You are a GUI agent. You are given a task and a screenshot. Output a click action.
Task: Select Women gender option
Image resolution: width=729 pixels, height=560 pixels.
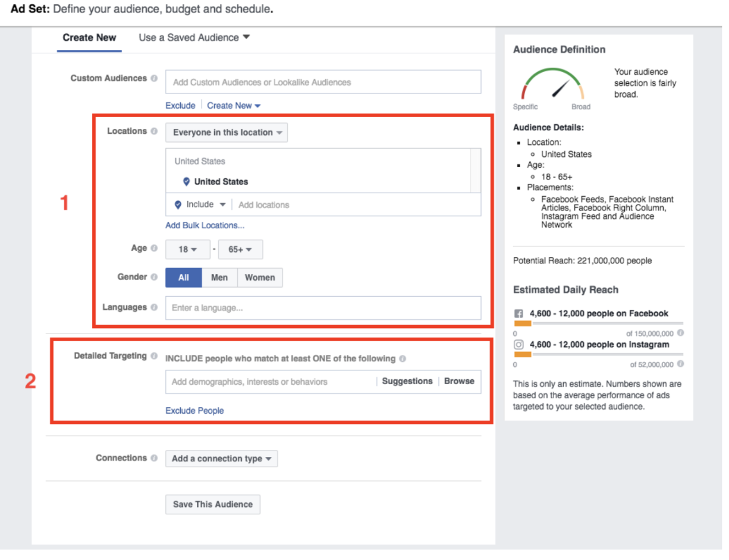point(260,278)
